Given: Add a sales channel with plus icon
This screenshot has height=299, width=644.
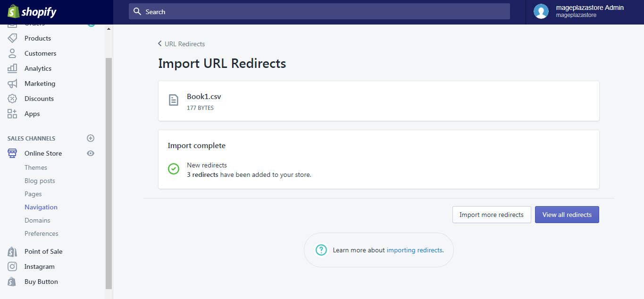Looking at the screenshot, I should click(91, 138).
